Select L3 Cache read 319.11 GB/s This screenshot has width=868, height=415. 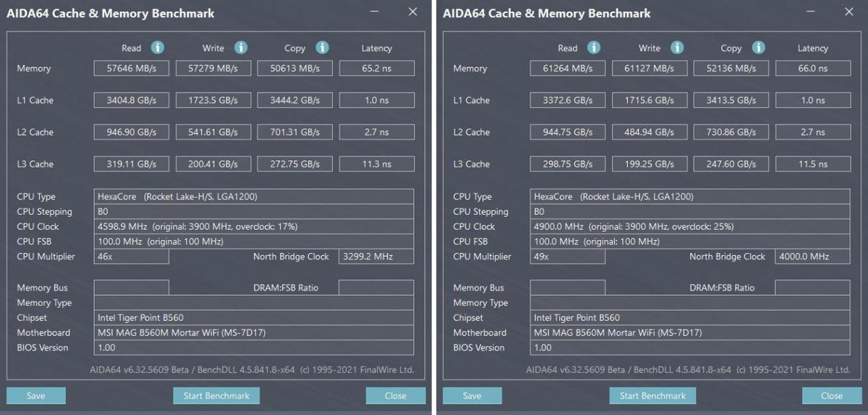[132, 163]
